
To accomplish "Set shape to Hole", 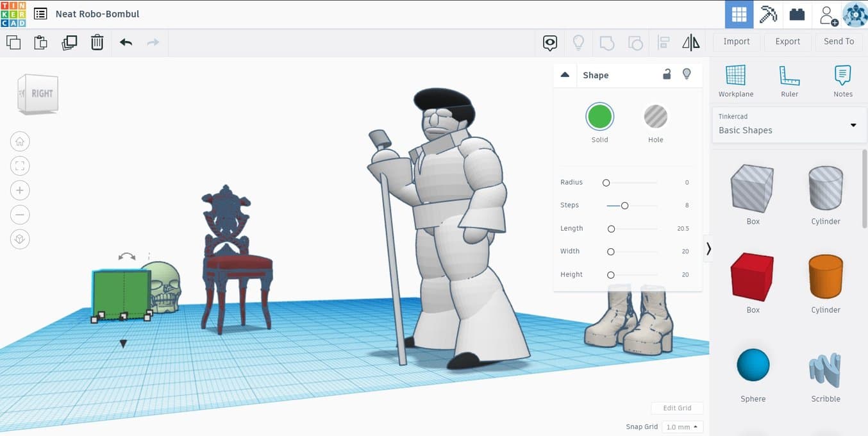I will click(655, 117).
